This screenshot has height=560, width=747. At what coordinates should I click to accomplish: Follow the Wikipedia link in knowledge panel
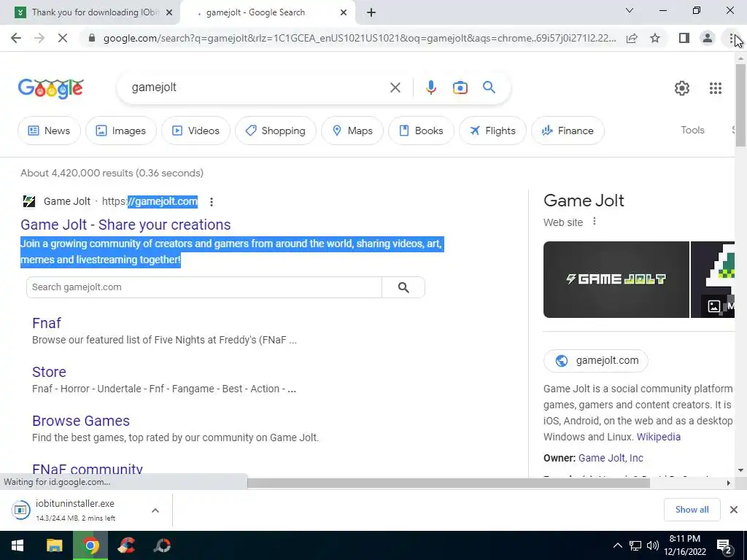659,437
